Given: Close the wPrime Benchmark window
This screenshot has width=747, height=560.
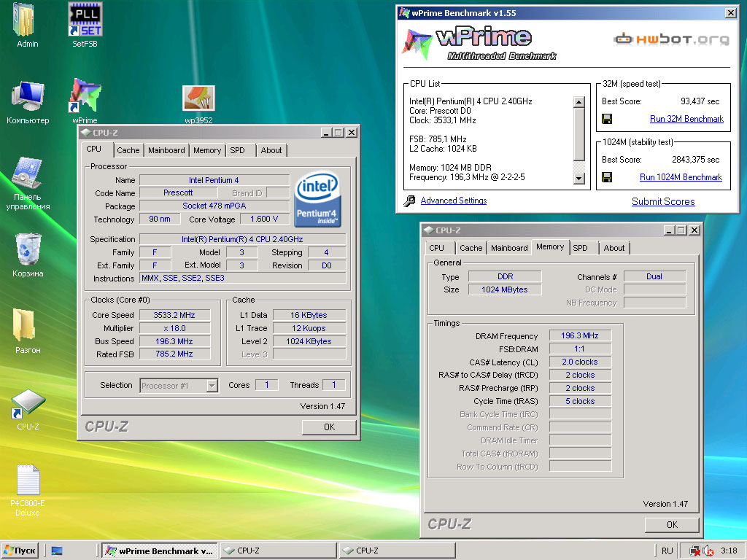Looking at the screenshot, I should click(730, 13).
